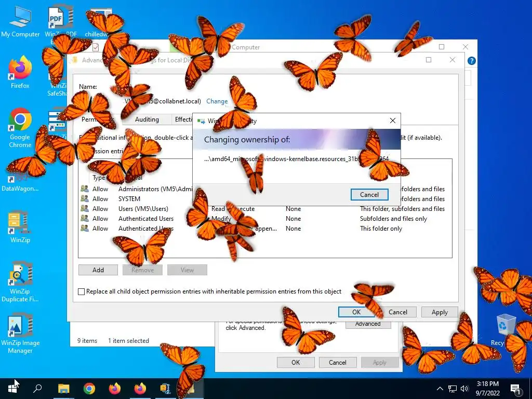Click the group icon on the SYSTEM row
The height and width of the screenshot is (399, 532).
[x=85, y=198]
